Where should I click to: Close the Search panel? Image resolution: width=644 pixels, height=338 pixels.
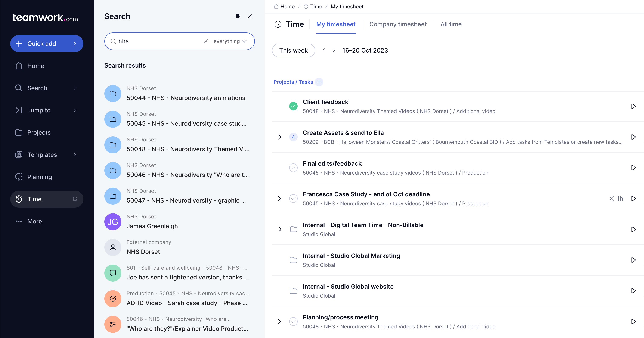[x=250, y=16]
